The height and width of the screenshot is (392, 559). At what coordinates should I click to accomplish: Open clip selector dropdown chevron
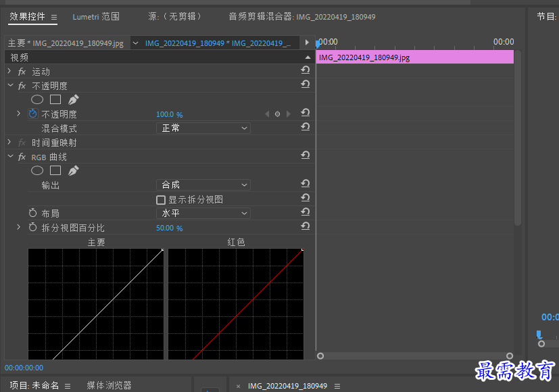(x=135, y=43)
